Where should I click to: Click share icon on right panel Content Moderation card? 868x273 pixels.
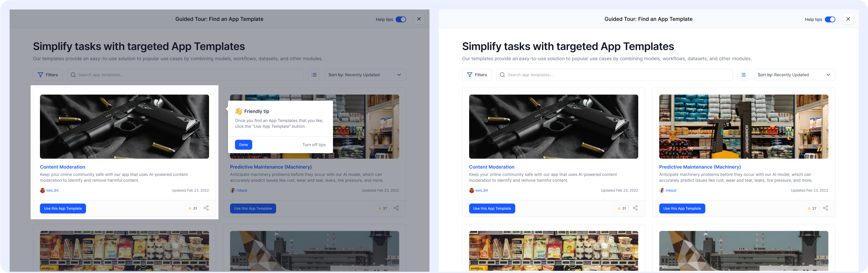(636, 208)
